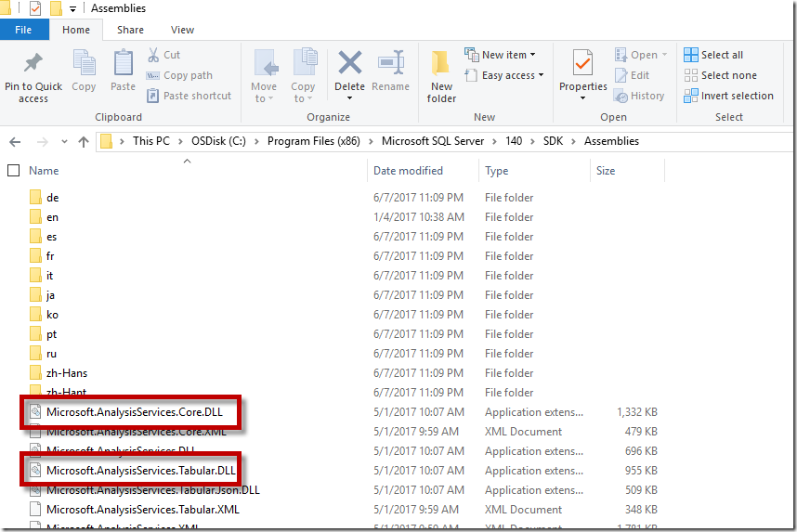The image size is (797, 532).
Task: Click the New folder icon
Action: pyautogui.click(x=440, y=63)
